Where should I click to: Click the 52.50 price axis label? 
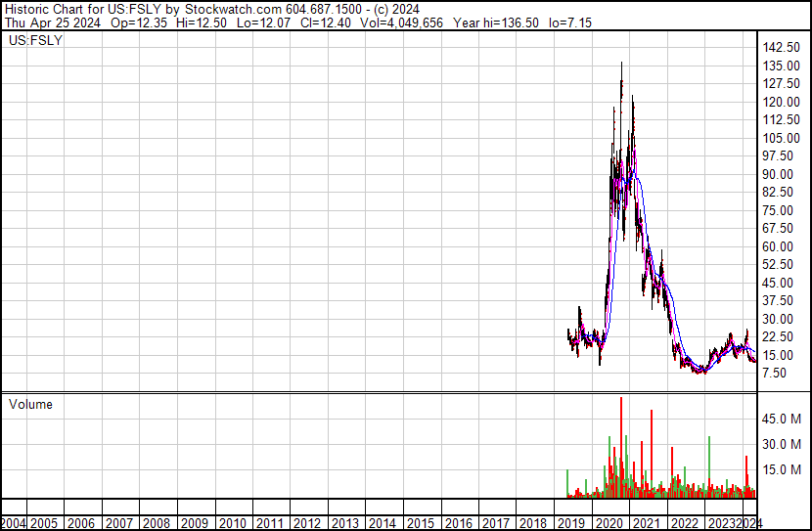(778, 264)
